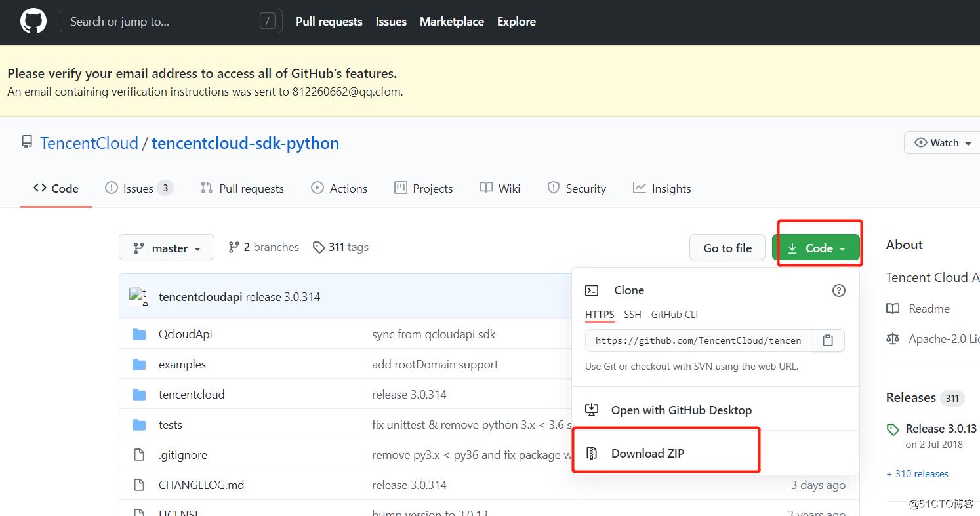Choose Open with GitHub Desktop
Screen dimensions: 980x516
(681, 410)
